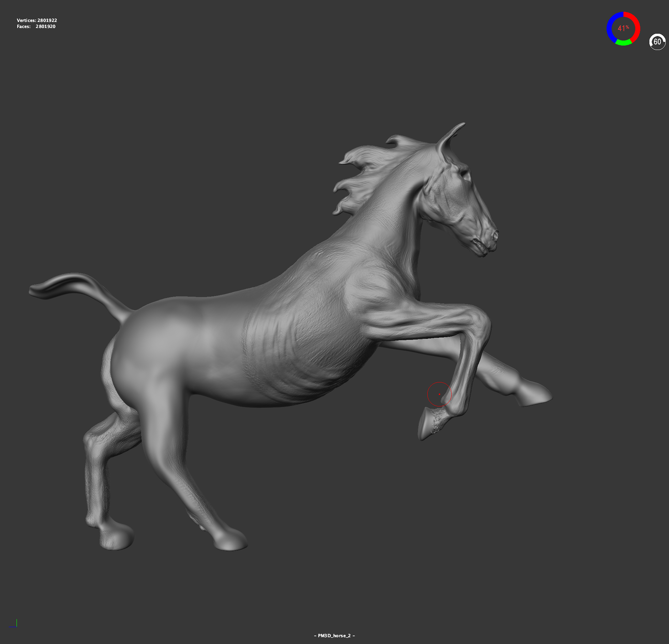Click the Faces count readout
This screenshot has width=669, height=644.
tap(36, 26)
